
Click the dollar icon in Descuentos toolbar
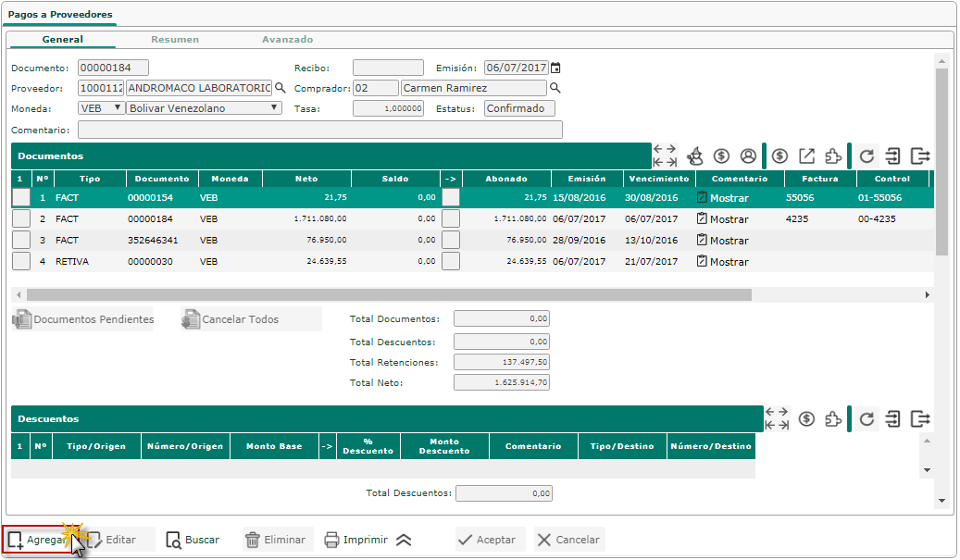(x=806, y=418)
